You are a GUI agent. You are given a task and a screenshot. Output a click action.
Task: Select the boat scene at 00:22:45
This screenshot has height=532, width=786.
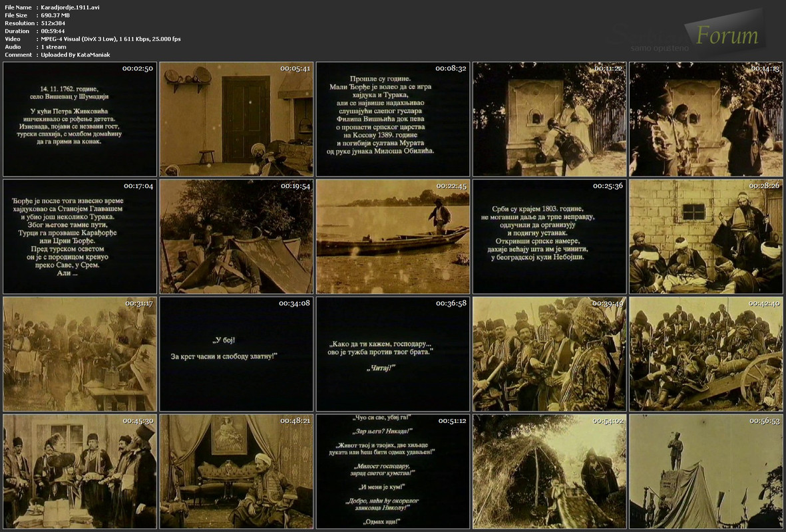point(393,237)
